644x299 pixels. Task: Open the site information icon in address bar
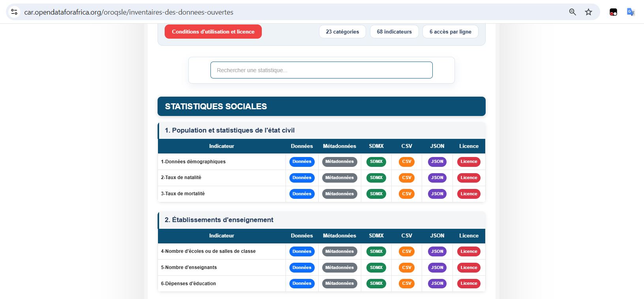click(x=14, y=12)
